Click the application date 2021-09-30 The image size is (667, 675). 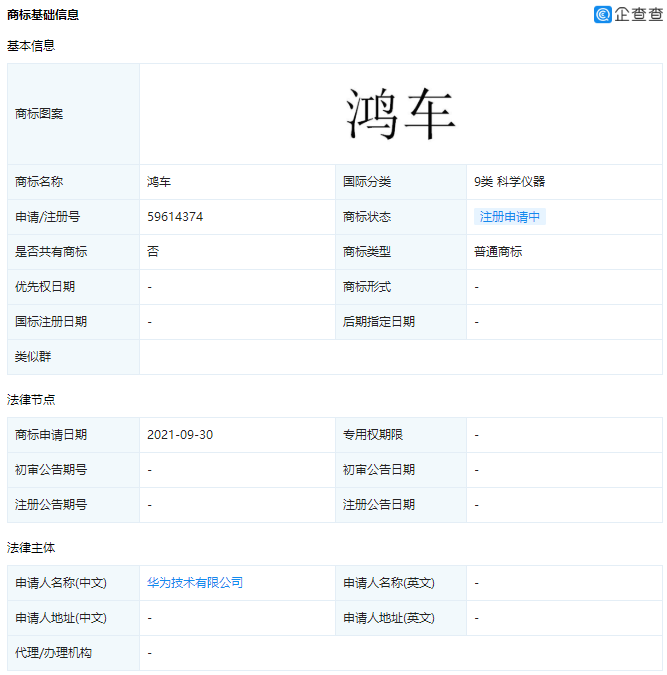point(180,435)
